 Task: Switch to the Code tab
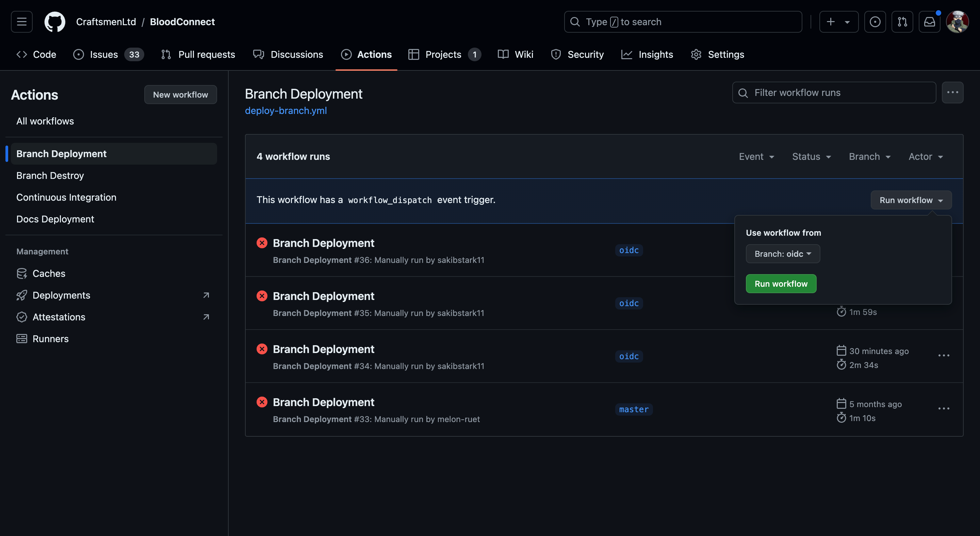click(x=36, y=54)
